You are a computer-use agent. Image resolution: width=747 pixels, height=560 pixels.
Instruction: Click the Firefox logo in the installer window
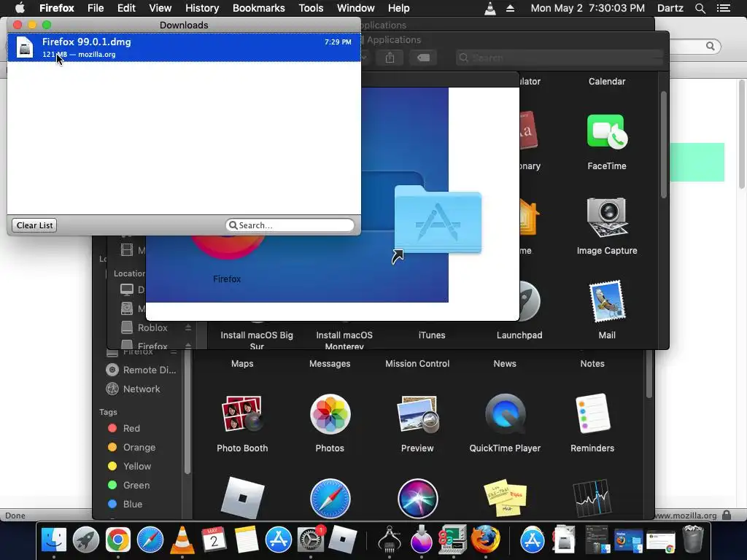click(x=228, y=246)
